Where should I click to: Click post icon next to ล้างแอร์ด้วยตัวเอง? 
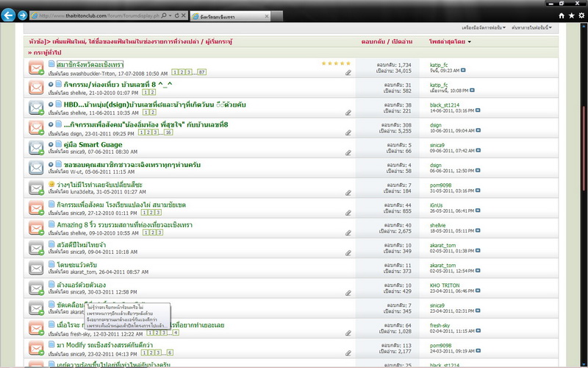[x=51, y=285]
